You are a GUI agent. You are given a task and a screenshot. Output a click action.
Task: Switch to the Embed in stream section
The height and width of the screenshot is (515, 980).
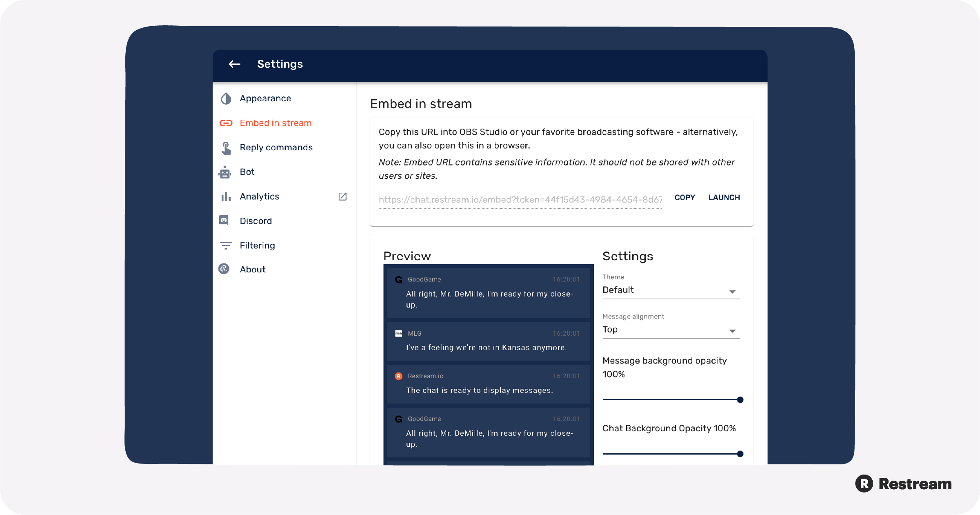click(276, 123)
